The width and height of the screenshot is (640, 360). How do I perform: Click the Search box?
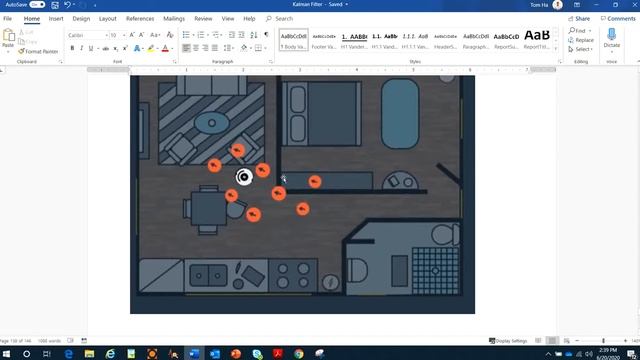284,18
